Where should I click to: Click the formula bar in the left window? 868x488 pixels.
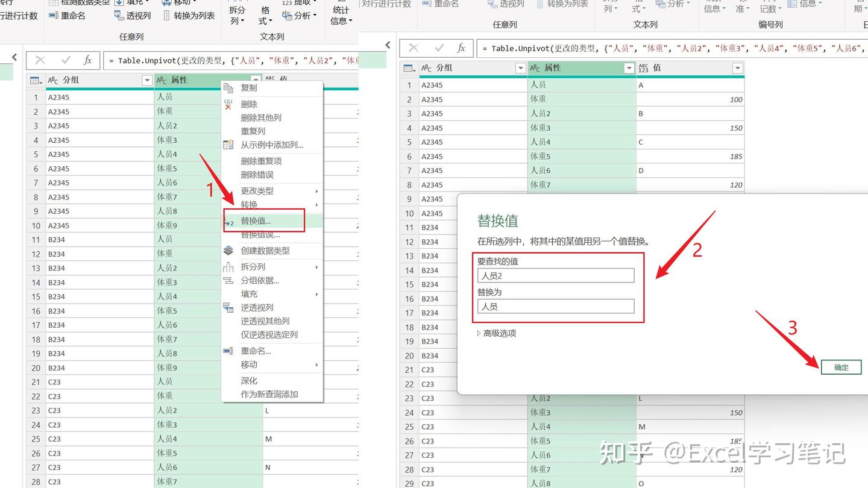pyautogui.click(x=231, y=60)
